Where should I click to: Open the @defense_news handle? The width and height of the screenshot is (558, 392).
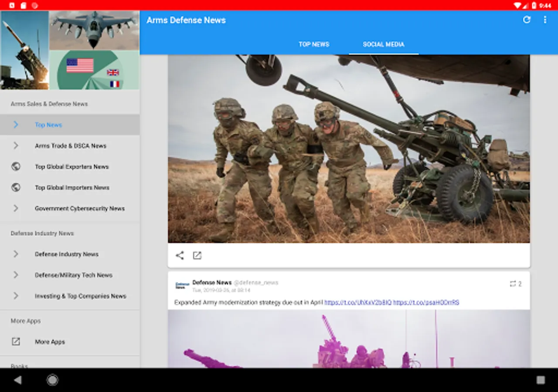[256, 283]
